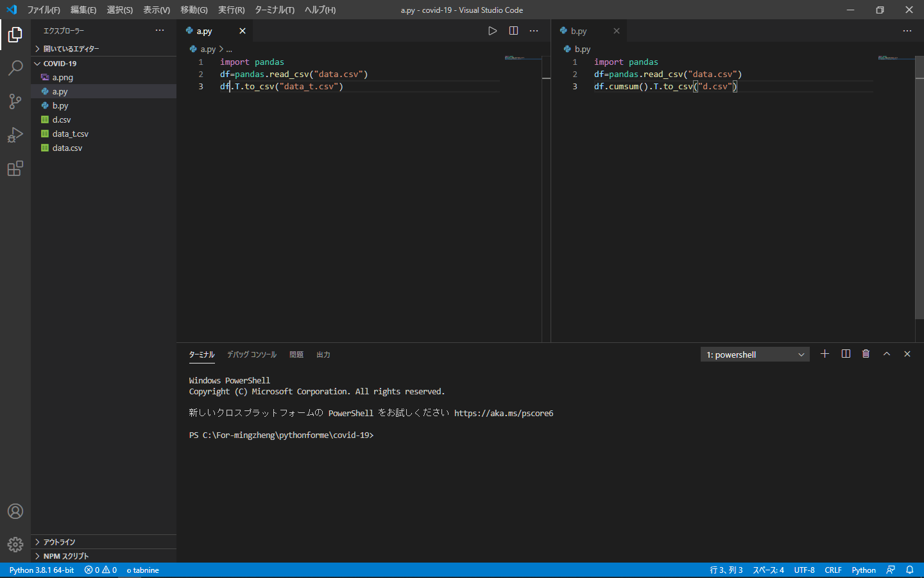The height and width of the screenshot is (578, 924).
Task: Click the line and column position indicator
Action: [726, 570]
